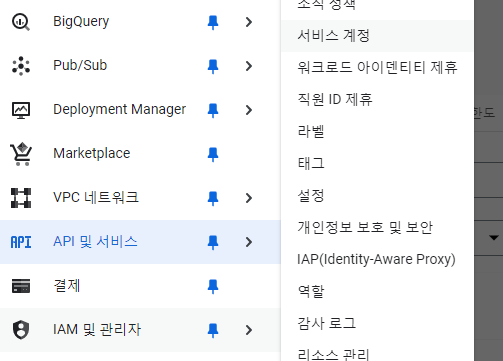Select 감사 로그 in the submenu
Screen dimensions: 503x361
click(377, 324)
